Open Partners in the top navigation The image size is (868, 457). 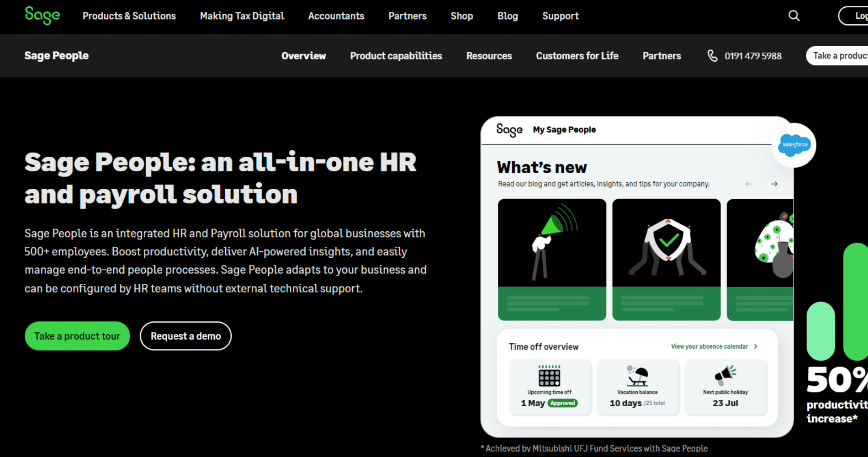coord(407,16)
